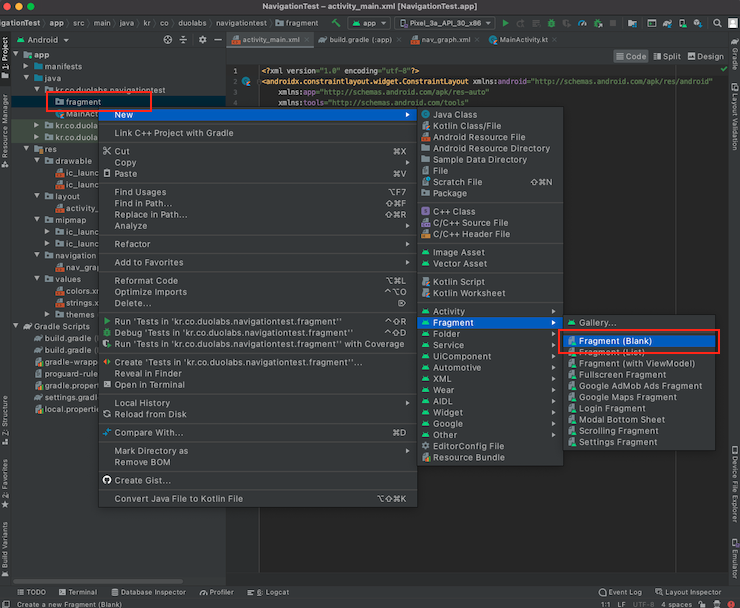Select Fragment (with ViewModel) option
The height and width of the screenshot is (608, 740).
click(x=639, y=363)
